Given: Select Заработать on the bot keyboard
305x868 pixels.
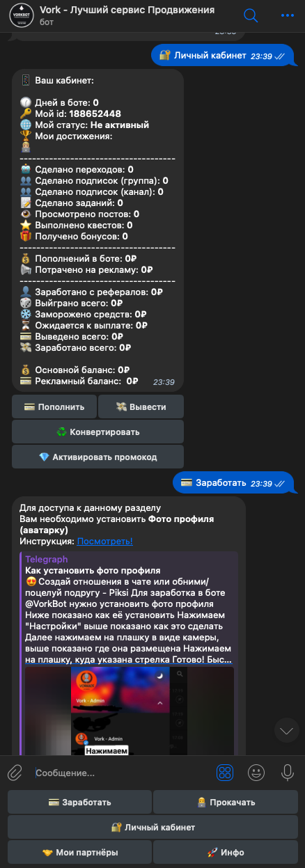Looking at the screenshot, I should click(79, 802).
